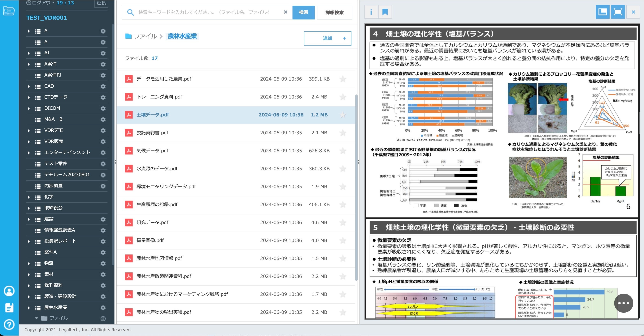This screenshot has height=336, width=644.
Task: Open settings gear for CAD room
Action: (103, 86)
